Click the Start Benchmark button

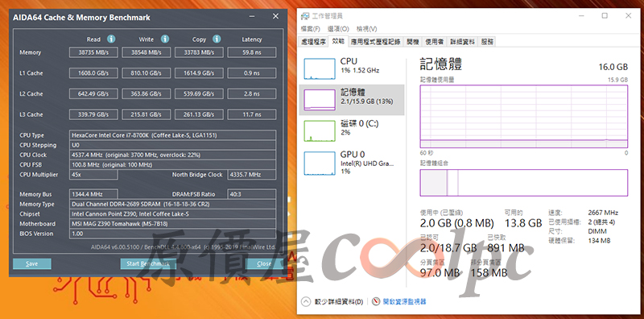coord(148,264)
